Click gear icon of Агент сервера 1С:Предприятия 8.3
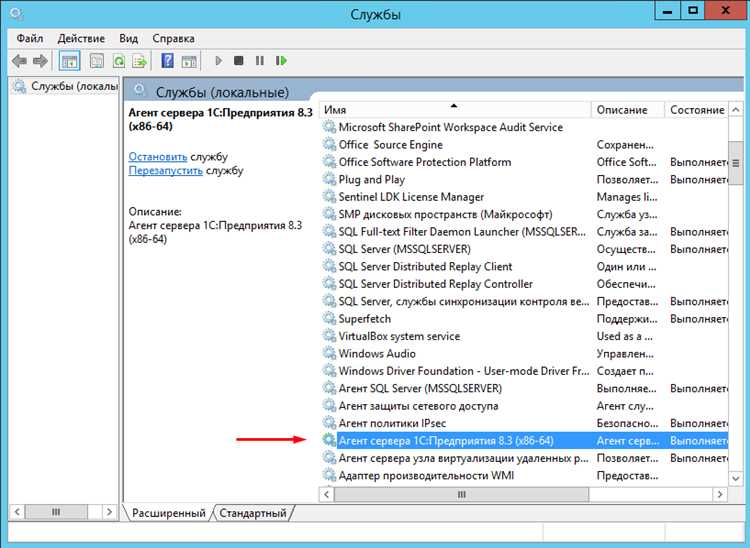750x548 pixels. point(329,440)
